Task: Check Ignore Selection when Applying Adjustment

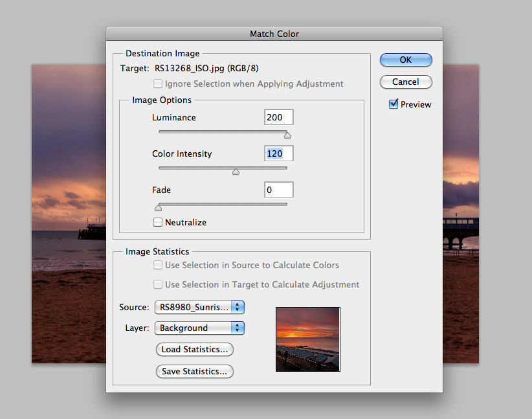Action: pos(158,84)
